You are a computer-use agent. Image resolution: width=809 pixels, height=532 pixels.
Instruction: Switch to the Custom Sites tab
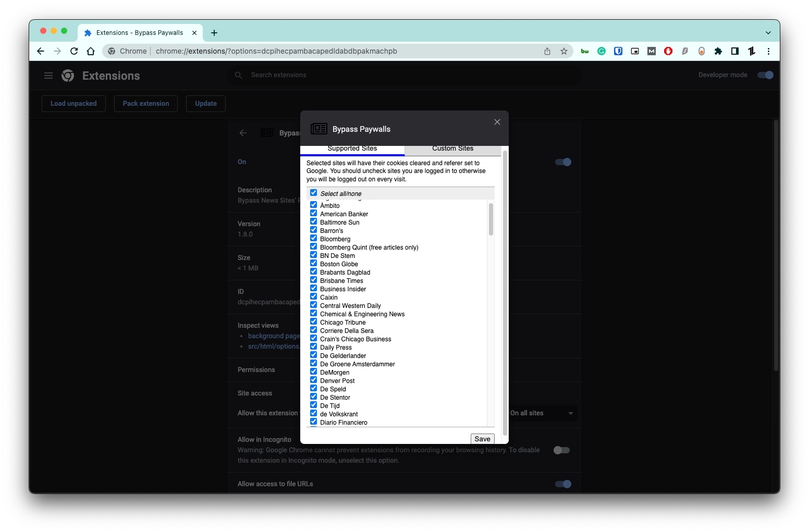pyautogui.click(x=452, y=149)
